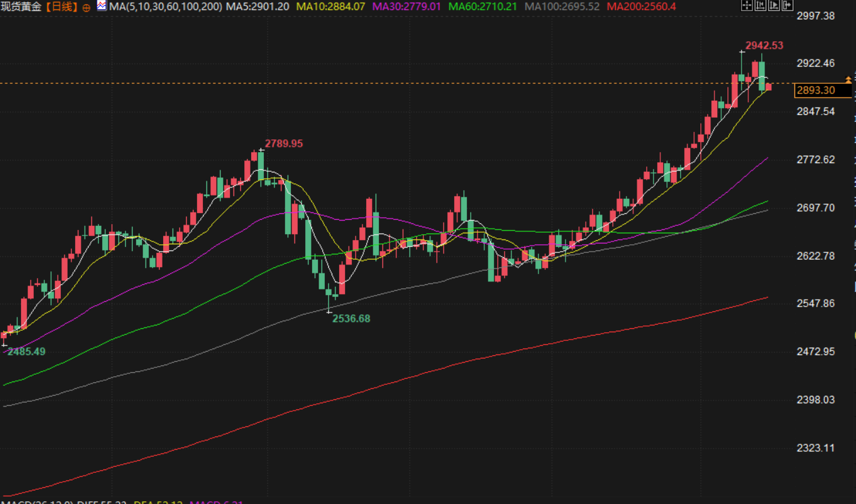The image size is (856, 504).
Task: Click the 现货黄金 instrument title
Action: tap(21, 7)
